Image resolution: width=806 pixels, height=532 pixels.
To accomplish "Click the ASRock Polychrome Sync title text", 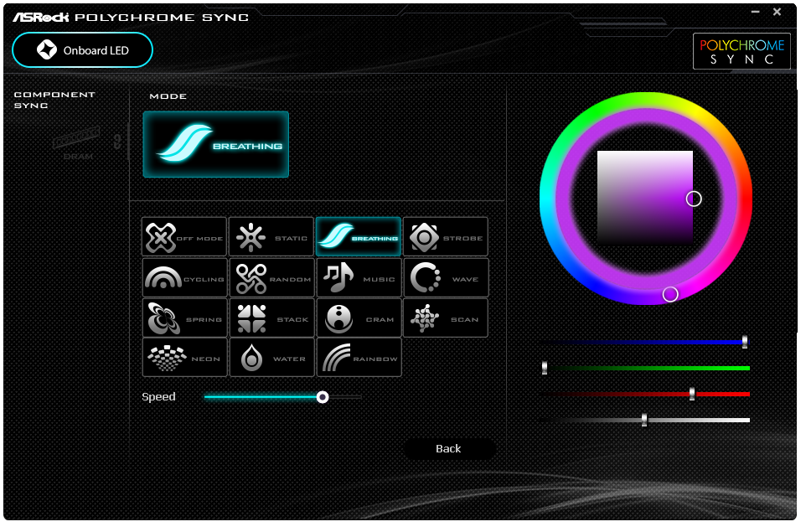I will [x=131, y=17].
